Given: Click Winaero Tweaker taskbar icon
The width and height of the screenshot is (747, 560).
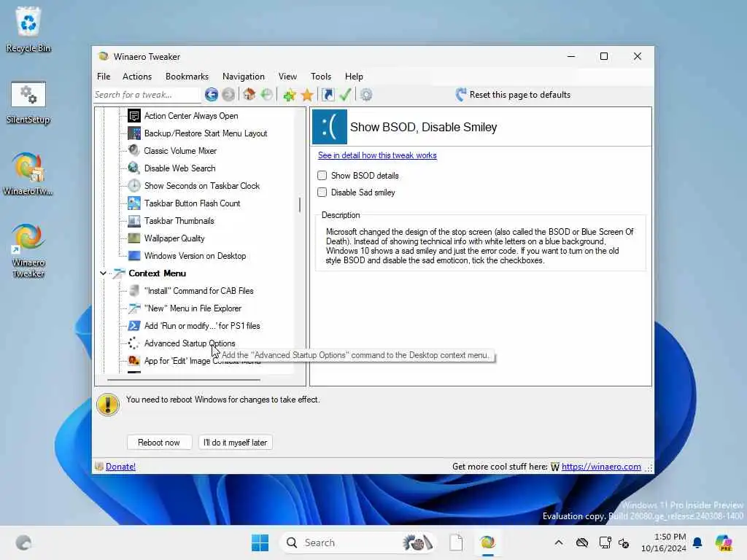Looking at the screenshot, I should (487, 542).
